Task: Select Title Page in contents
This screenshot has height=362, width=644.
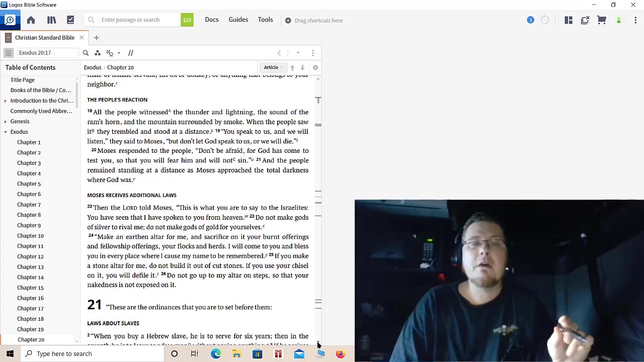Action: [x=23, y=80]
